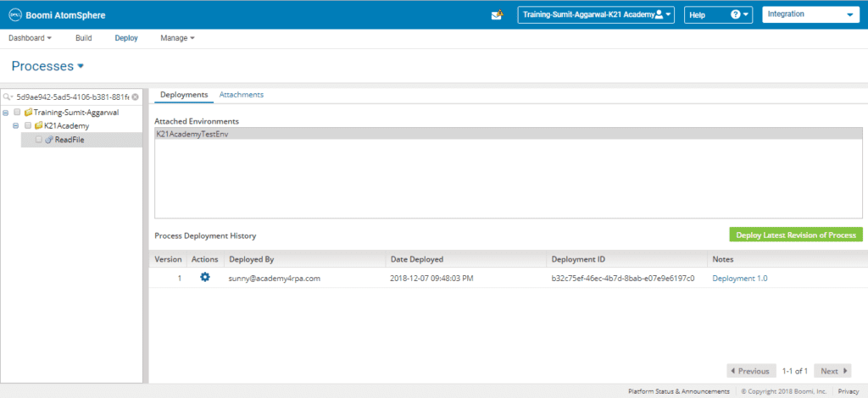Select the ReadFile tree item
Screen dimensions: 868x398
81,140
